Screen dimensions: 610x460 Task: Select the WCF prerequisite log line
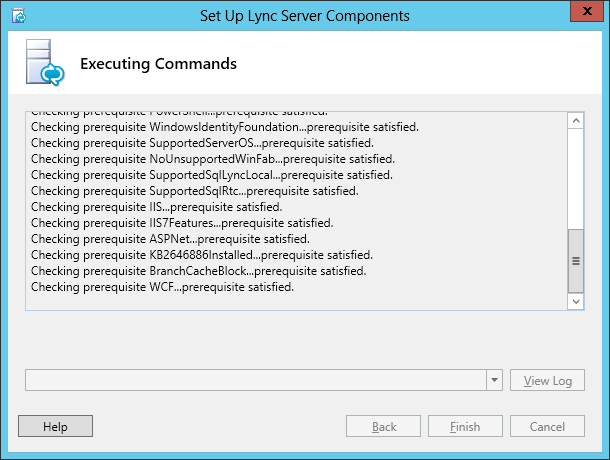163,287
